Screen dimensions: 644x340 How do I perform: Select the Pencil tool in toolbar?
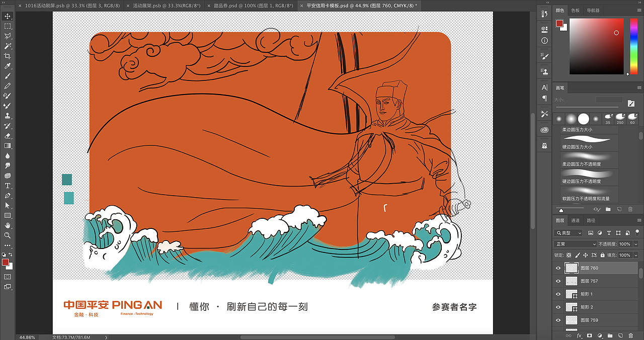point(8,86)
